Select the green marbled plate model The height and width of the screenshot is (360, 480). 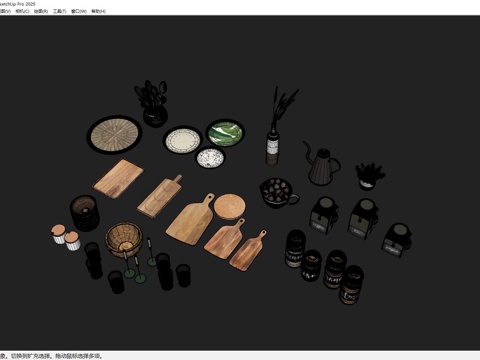click(x=225, y=133)
